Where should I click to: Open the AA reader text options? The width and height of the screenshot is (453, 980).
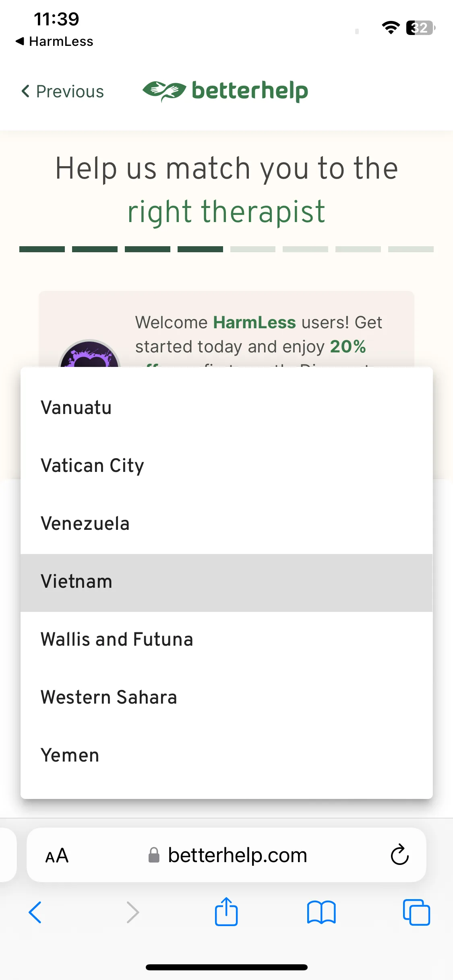point(57,855)
